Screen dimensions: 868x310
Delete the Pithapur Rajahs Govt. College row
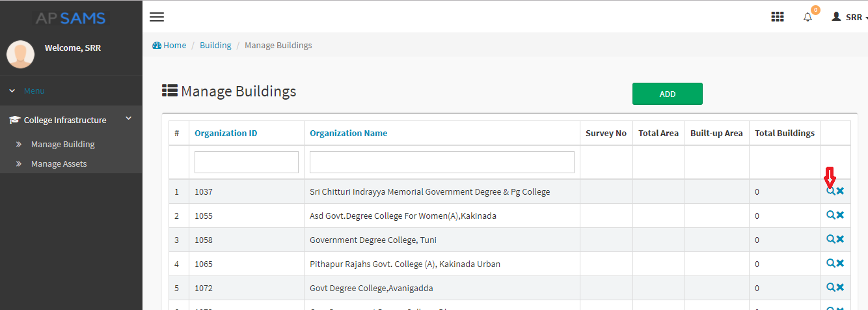[840, 263]
